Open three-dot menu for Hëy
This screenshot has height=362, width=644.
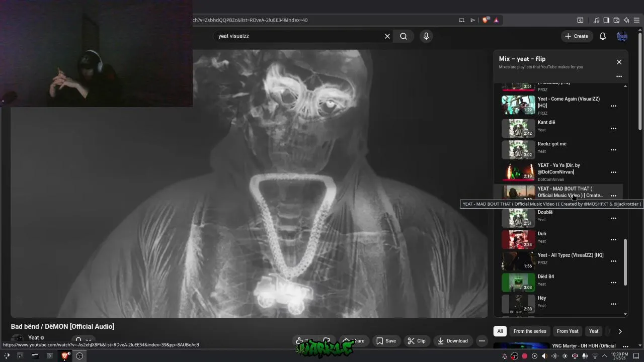click(613, 304)
